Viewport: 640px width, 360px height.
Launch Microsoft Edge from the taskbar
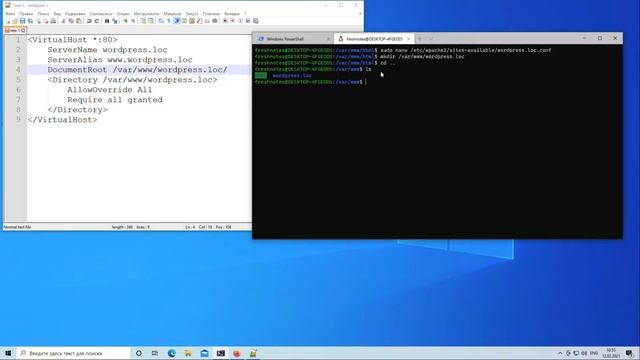(171, 353)
